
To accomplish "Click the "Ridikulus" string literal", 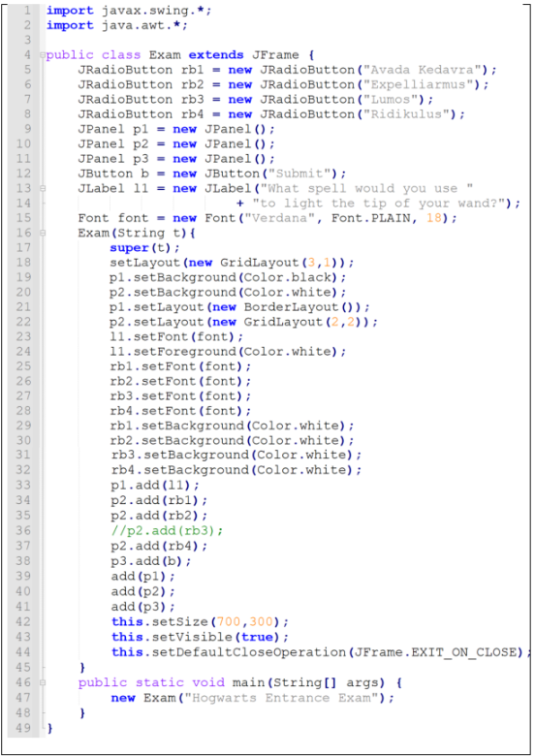I will coord(406,114).
